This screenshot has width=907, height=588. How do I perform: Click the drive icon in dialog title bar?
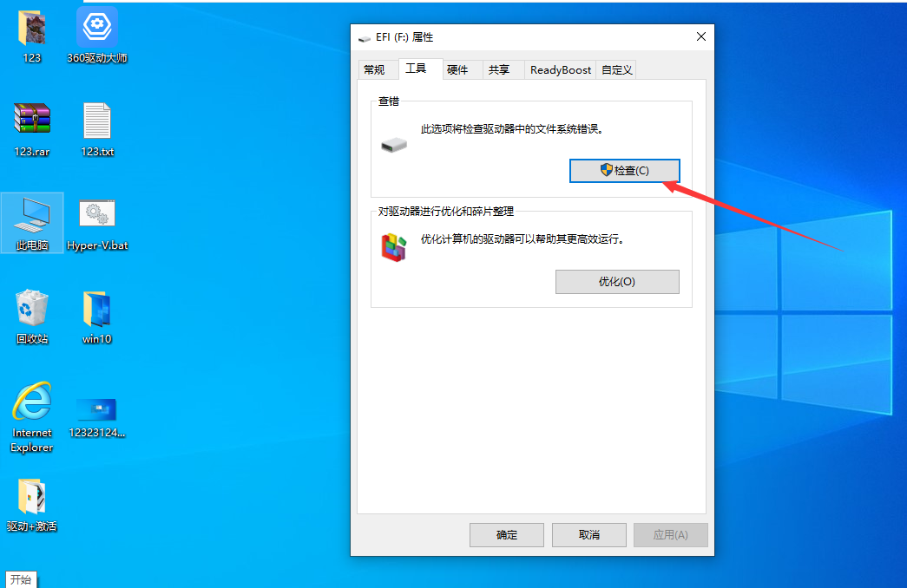tap(365, 38)
